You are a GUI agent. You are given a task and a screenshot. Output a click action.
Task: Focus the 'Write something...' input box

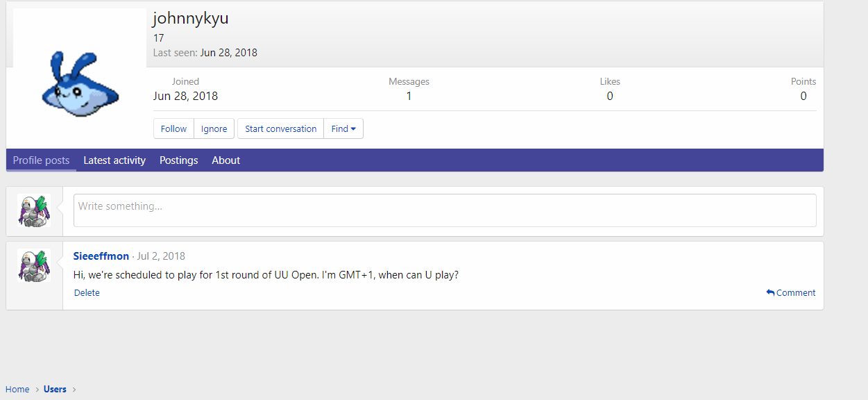pos(445,210)
